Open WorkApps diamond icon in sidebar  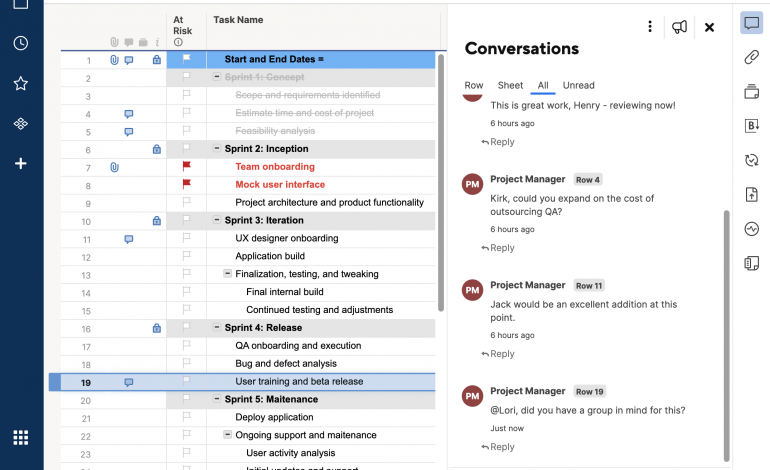[x=21, y=123]
